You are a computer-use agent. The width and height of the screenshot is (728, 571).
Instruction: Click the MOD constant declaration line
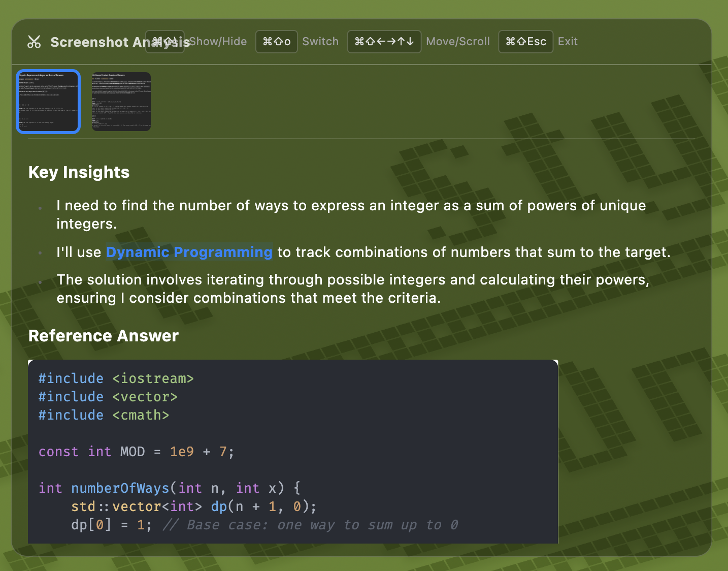135,452
